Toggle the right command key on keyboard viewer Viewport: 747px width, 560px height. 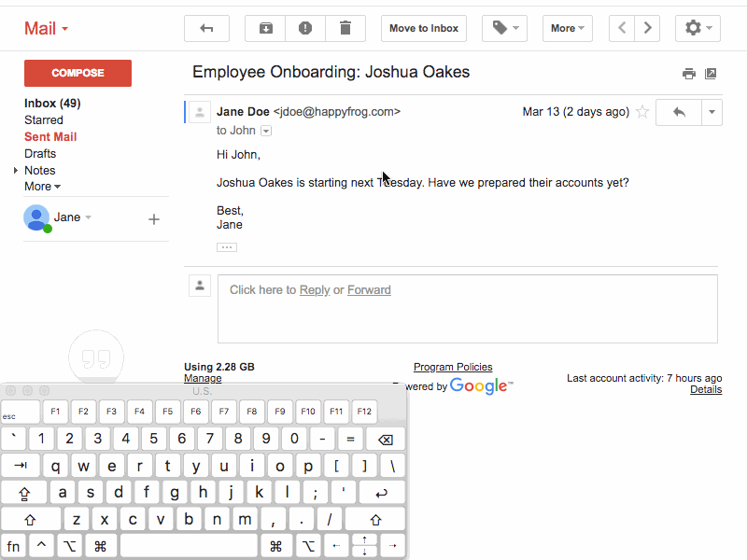click(275, 546)
